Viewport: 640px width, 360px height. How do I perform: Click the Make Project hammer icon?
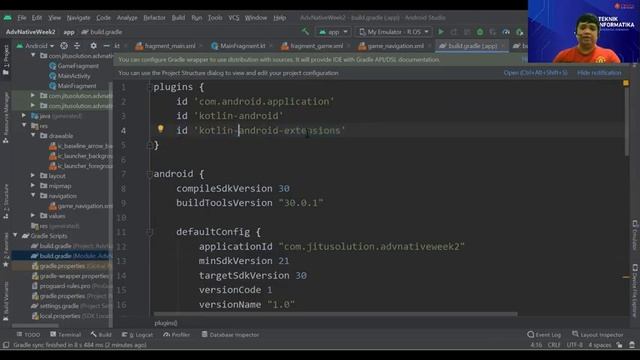[x=305, y=31]
